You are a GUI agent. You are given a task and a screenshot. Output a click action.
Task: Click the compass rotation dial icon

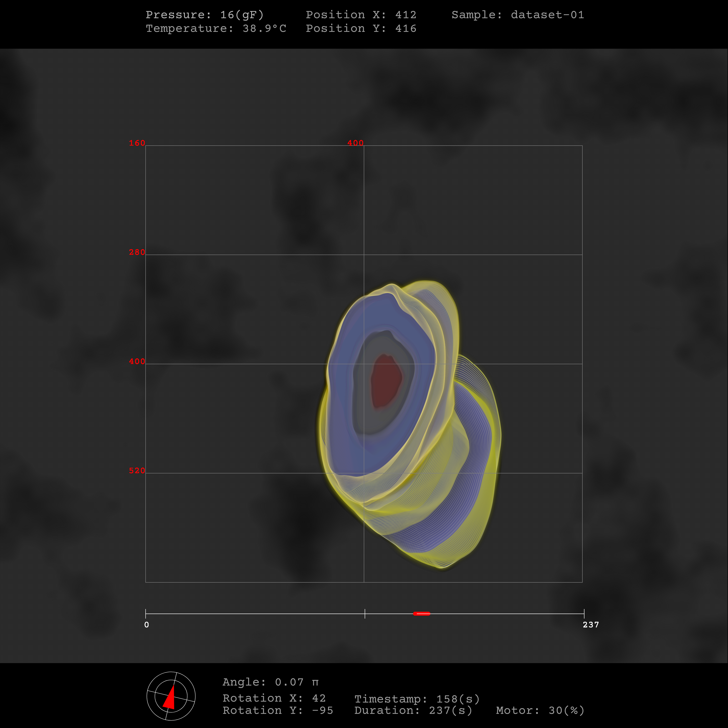(x=171, y=696)
